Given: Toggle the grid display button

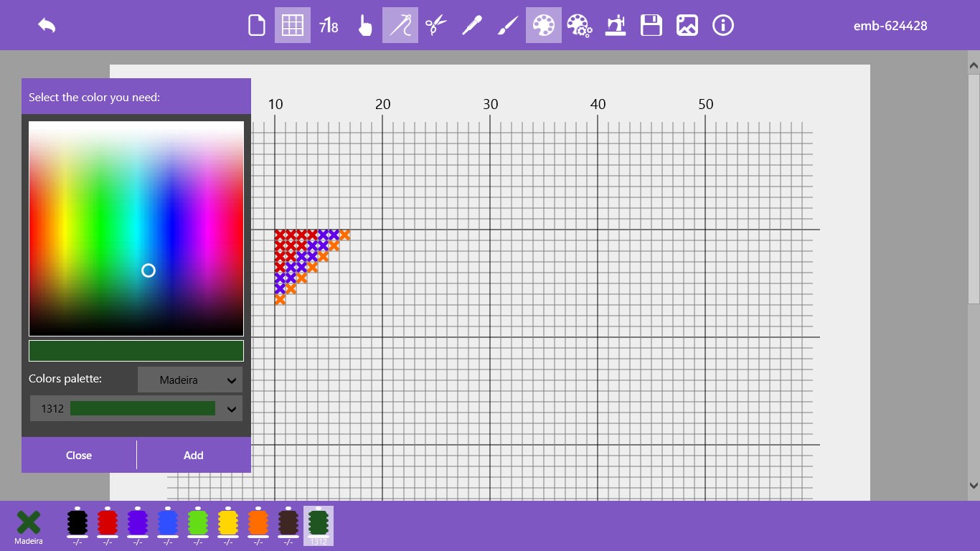Looking at the screenshot, I should (x=293, y=26).
